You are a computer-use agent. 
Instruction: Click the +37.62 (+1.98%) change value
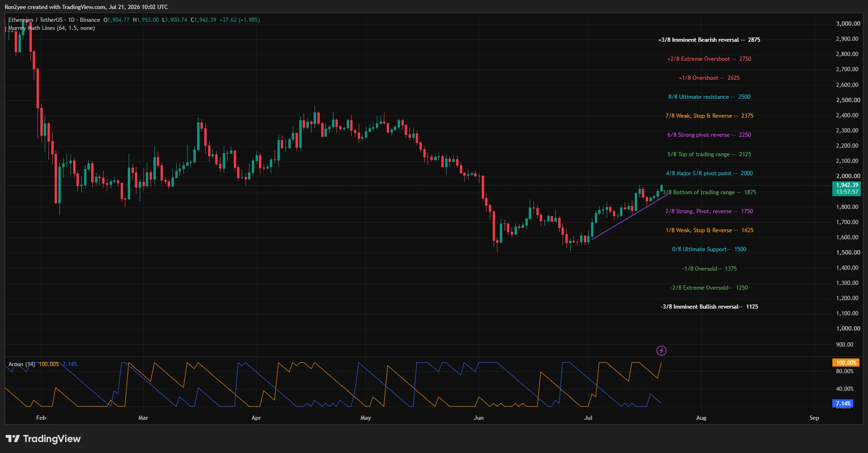(x=239, y=20)
